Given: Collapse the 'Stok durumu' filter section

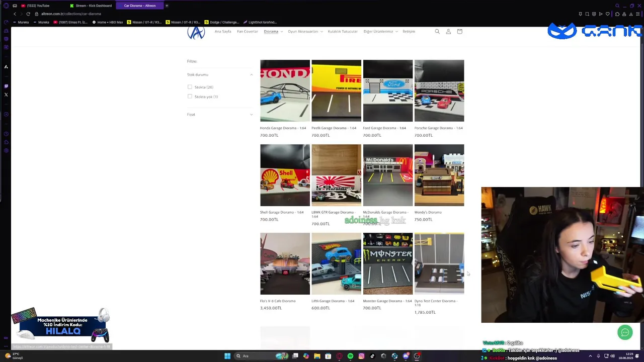Looking at the screenshot, I should click(220, 74).
